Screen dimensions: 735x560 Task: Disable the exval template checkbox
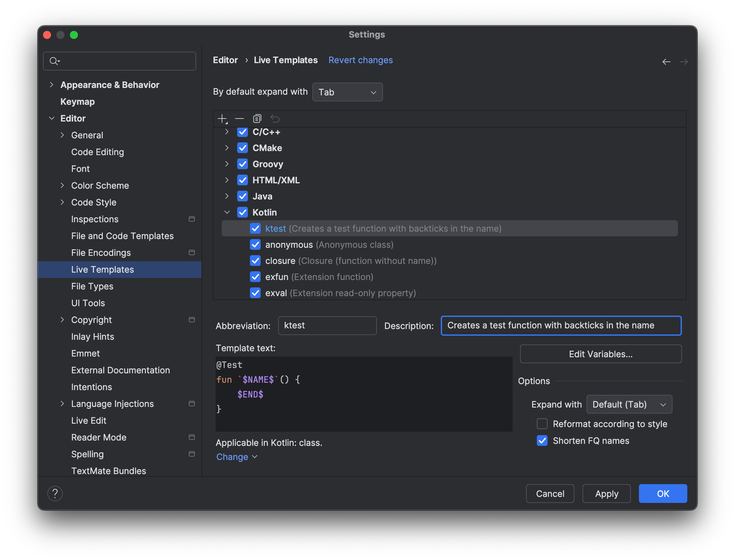tap(255, 293)
